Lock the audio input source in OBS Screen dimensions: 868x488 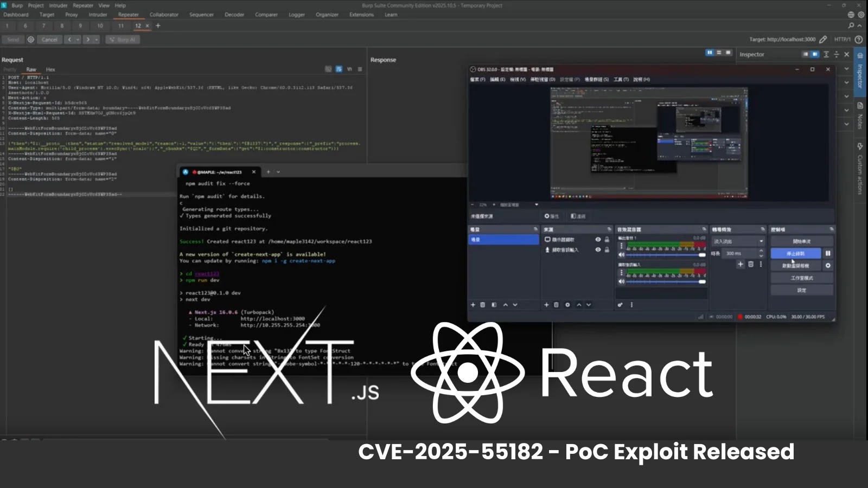(607, 250)
